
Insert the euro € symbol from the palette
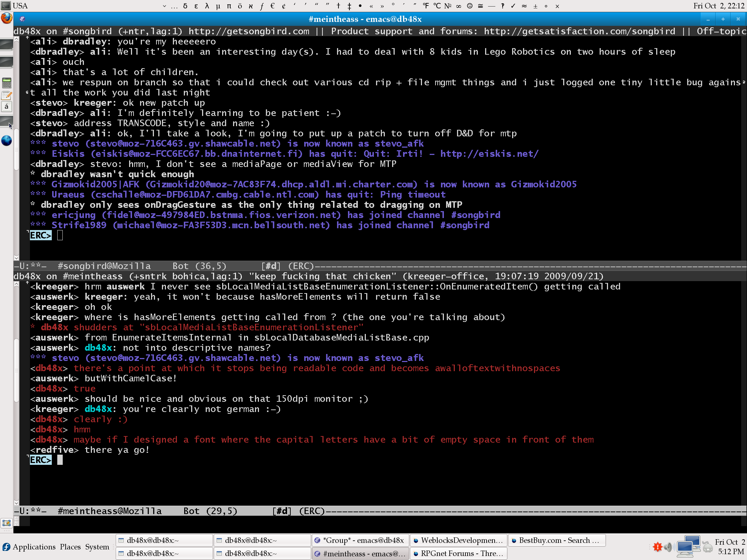(272, 6)
